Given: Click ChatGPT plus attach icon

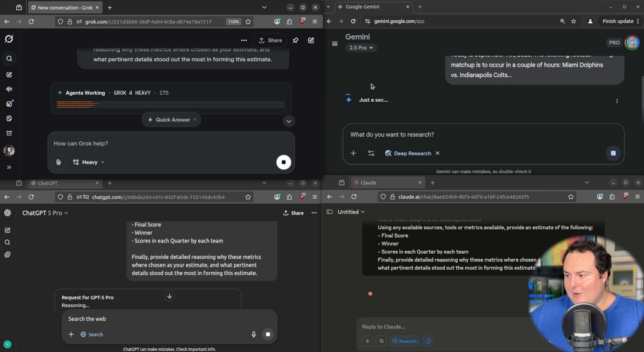Looking at the screenshot, I should (x=71, y=335).
